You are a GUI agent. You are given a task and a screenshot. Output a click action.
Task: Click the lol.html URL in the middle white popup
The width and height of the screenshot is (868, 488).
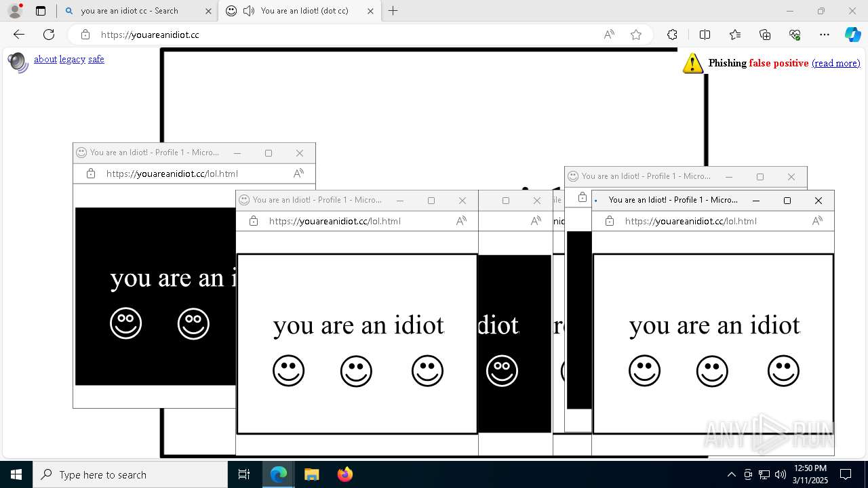pyautogui.click(x=335, y=221)
